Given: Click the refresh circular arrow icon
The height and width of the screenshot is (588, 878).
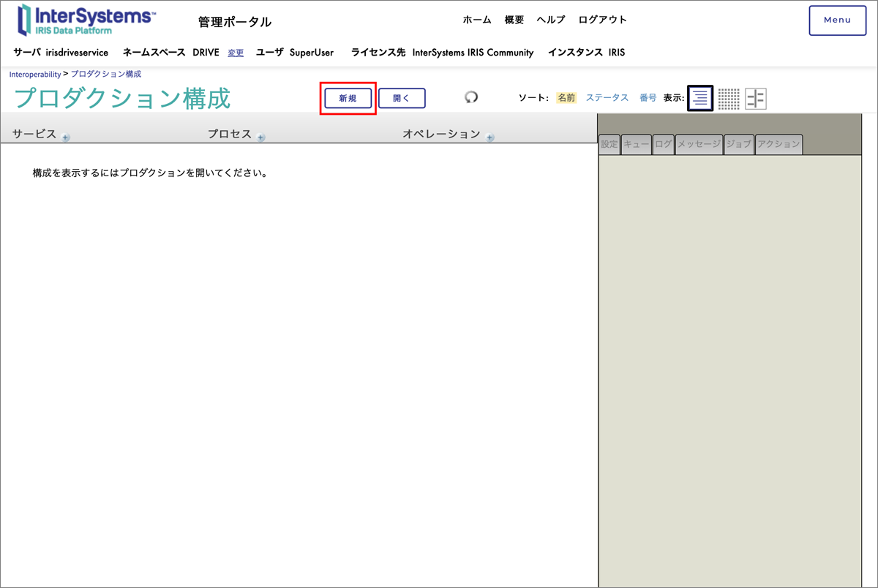Looking at the screenshot, I should coord(471,97).
